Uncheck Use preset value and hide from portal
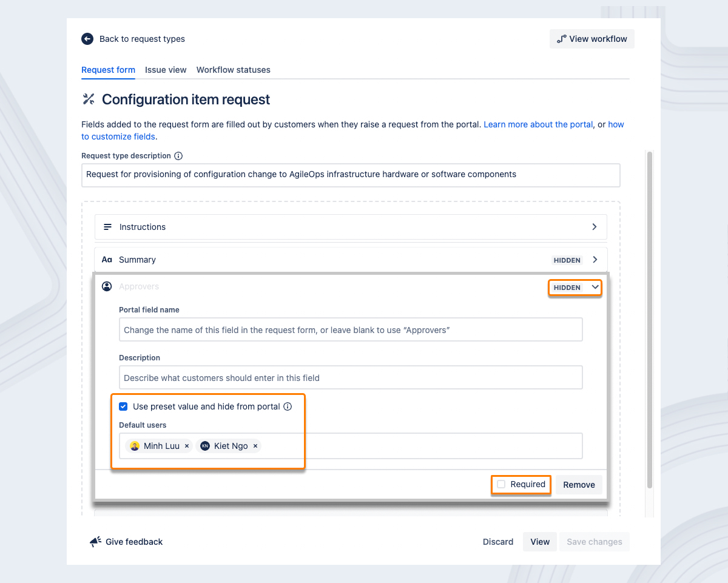 click(123, 406)
